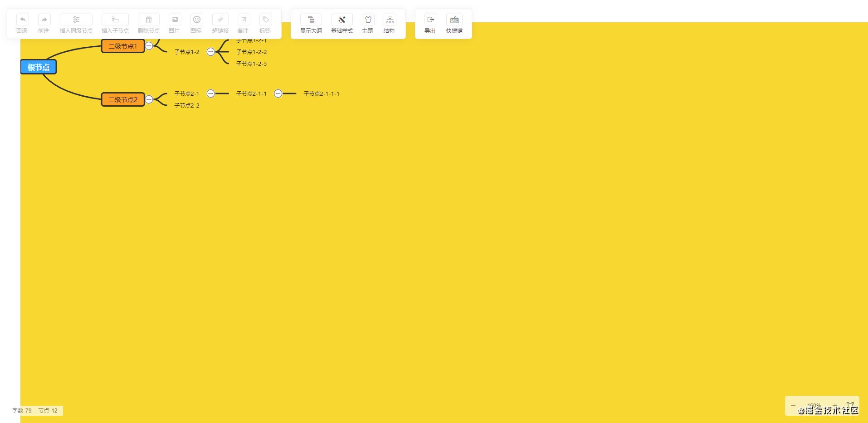This screenshot has height=423, width=868.
Task: Zoom in with the plus button
Action: coord(835,405)
